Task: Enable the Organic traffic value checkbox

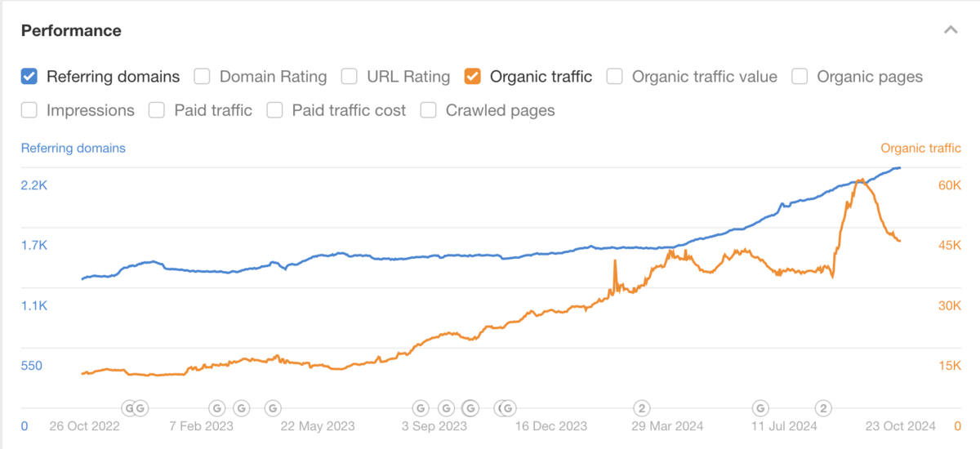Action: coord(615,77)
